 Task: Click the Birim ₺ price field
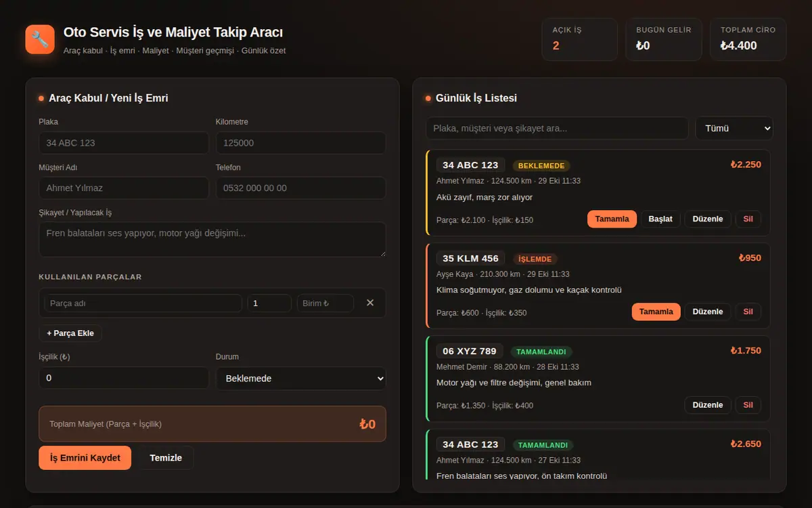[x=325, y=303]
